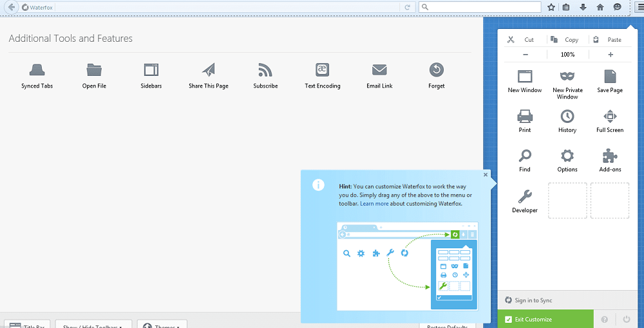
Task: Pick the Text Encoding icon
Action: [x=323, y=69]
